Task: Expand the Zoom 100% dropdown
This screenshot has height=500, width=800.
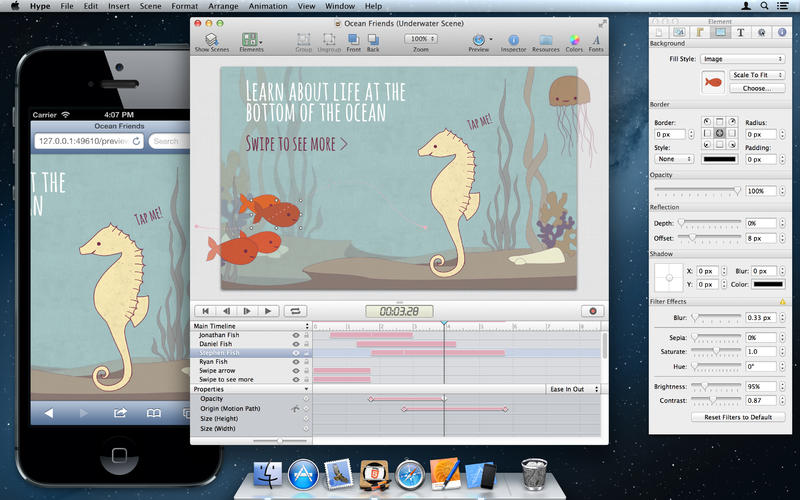Action: coord(421,39)
